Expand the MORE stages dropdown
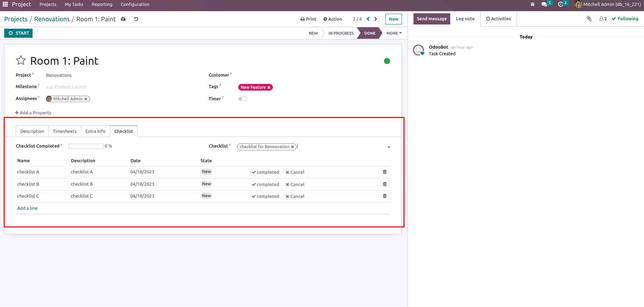This screenshot has height=307, width=644. pyautogui.click(x=394, y=33)
